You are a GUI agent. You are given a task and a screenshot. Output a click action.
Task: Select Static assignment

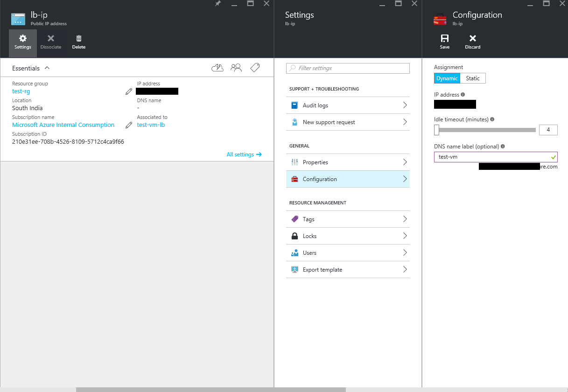coord(473,78)
